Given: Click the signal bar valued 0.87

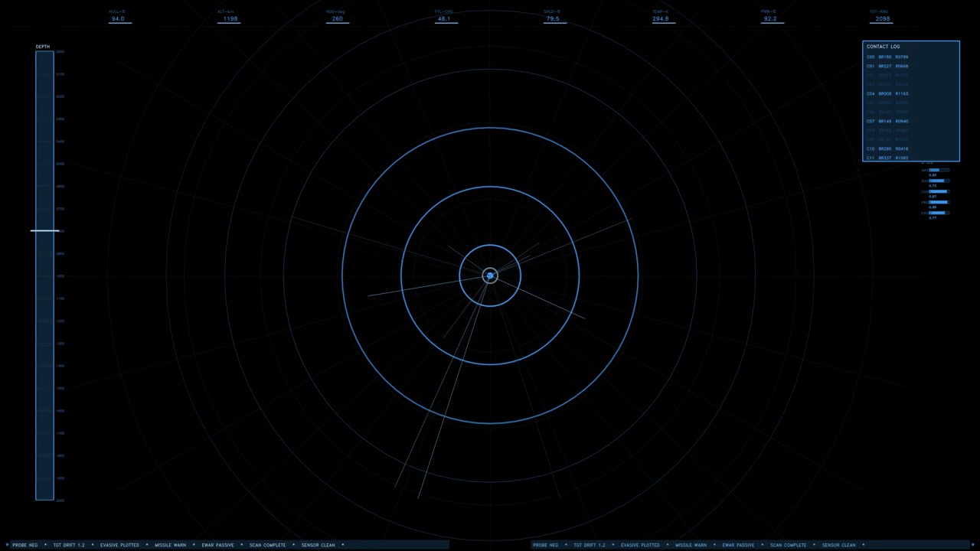Looking at the screenshot, I should click(x=939, y=191).
